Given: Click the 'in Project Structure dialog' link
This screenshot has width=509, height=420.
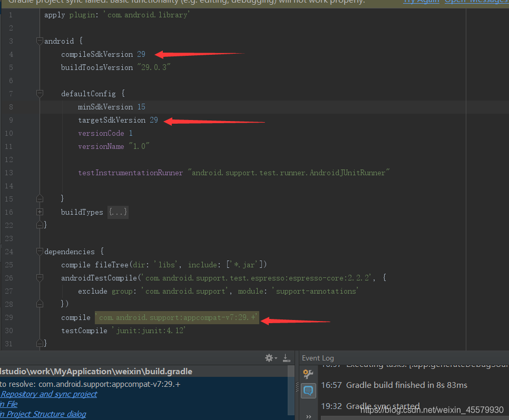Looking at the screenshot, I should click(x=43, y=414).
